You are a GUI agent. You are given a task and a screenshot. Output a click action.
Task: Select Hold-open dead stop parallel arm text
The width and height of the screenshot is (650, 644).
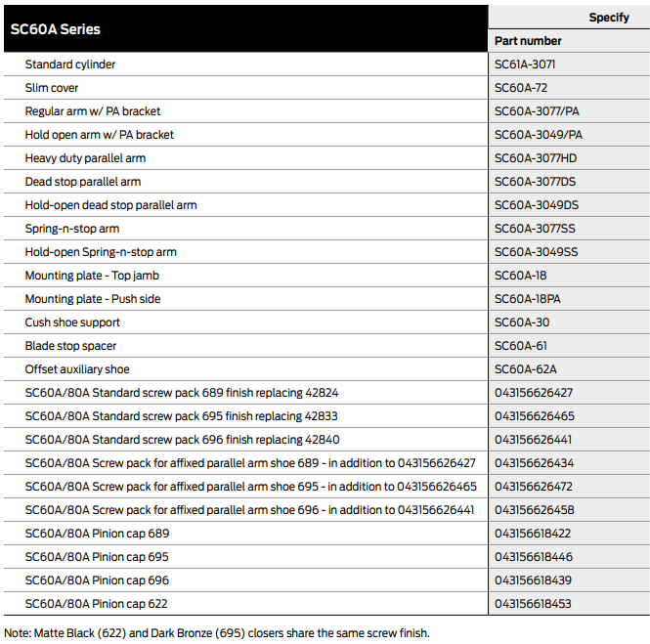click(110, 205)
